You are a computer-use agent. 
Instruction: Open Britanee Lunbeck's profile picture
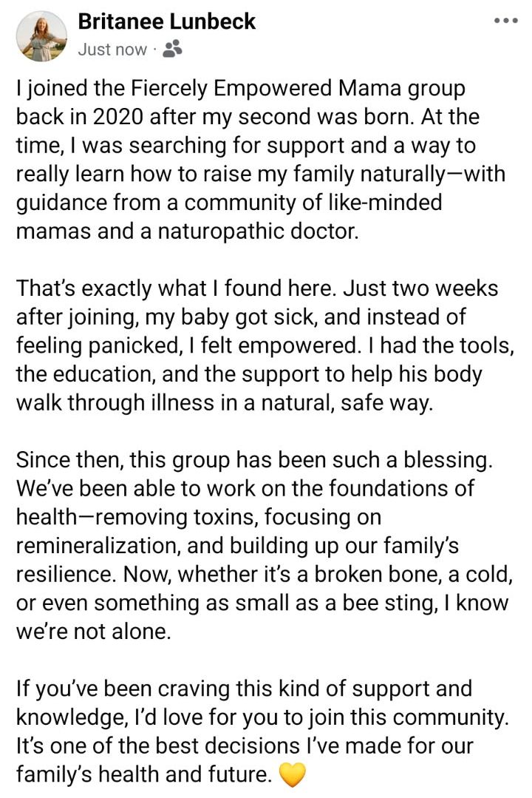click(x=41, y=36)
